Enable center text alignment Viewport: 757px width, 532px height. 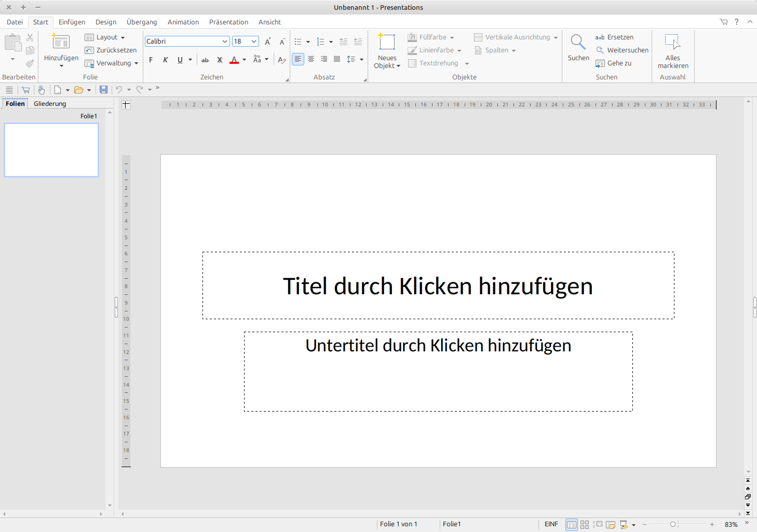311,59
